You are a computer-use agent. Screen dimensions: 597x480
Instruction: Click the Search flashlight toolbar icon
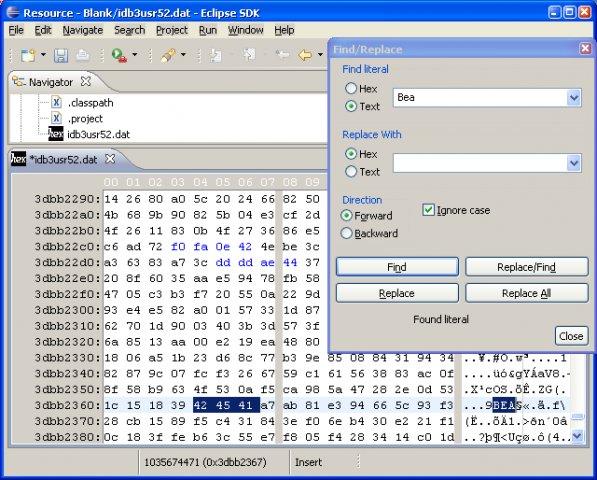coord(168,56)
